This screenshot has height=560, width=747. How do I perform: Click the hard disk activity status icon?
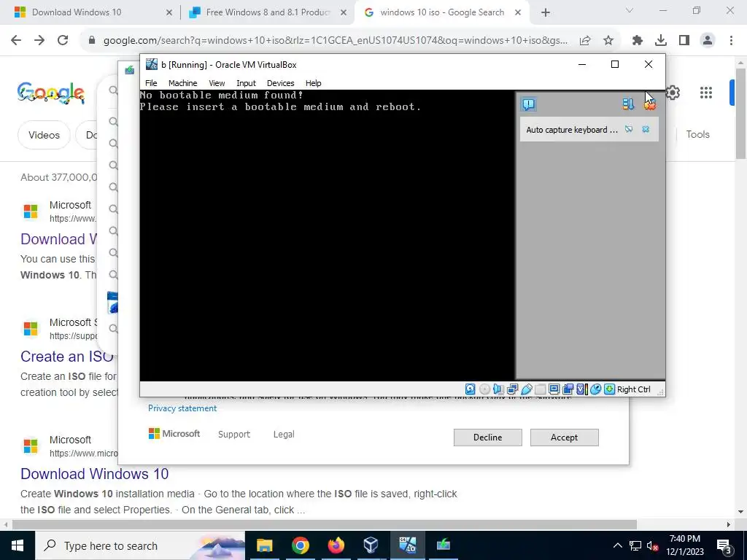471,389
